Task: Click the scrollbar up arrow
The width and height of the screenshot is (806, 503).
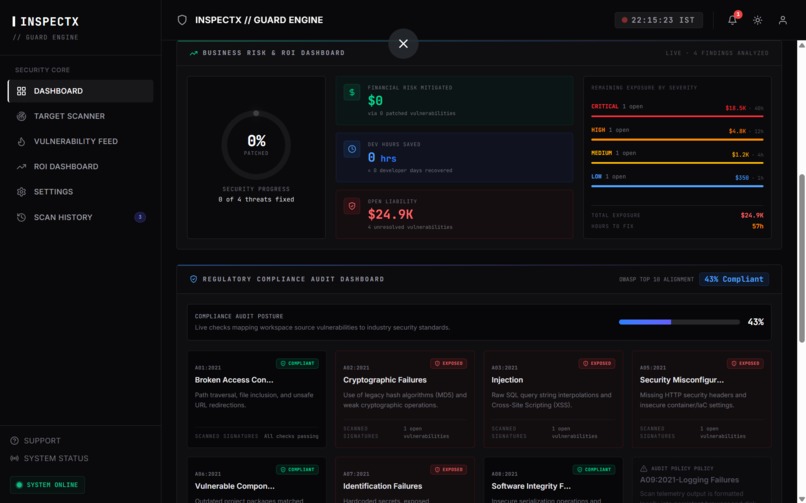Action: click(x=801, y=45)
